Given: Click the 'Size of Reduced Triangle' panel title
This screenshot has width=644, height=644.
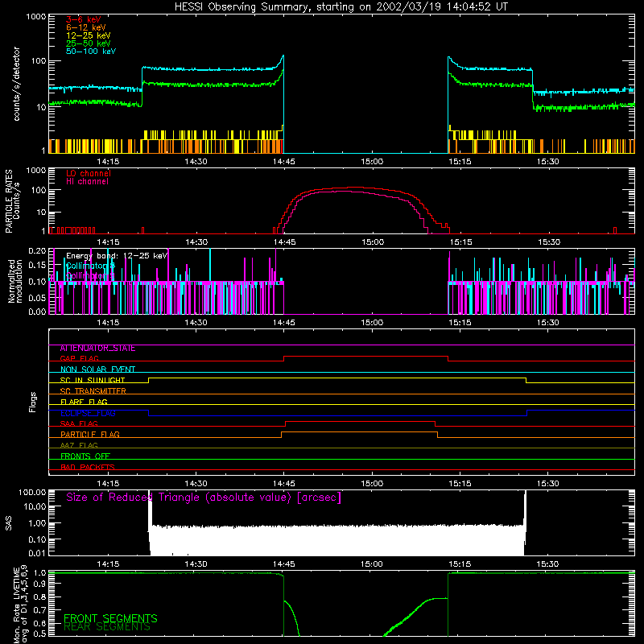Looking at the screenshot, I should (204, 497).
